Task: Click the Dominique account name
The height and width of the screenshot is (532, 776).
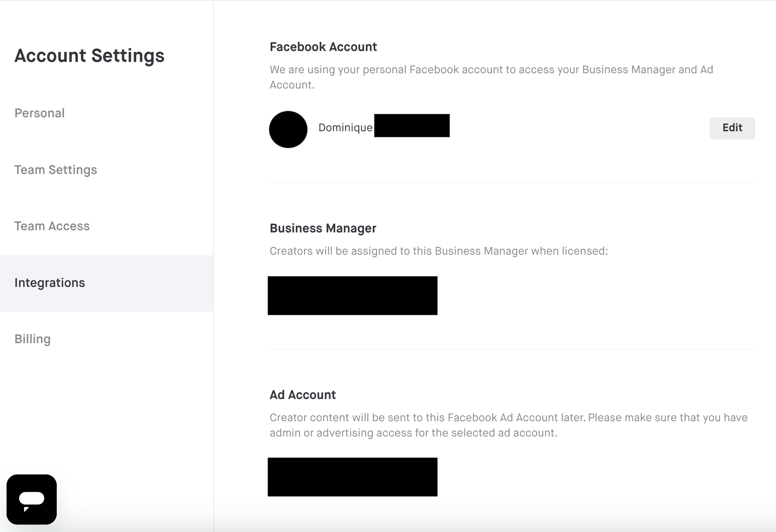Action: click(345, 127)
